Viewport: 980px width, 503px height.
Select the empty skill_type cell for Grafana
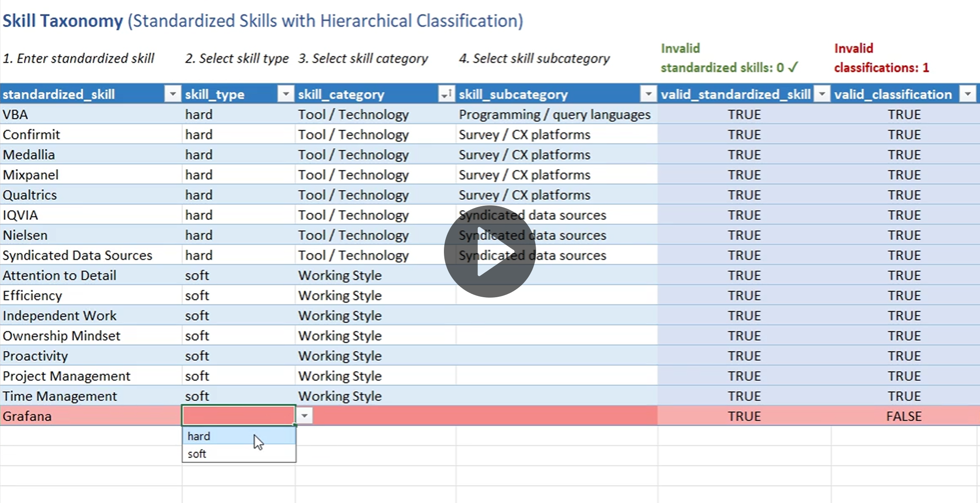(239, 416)
